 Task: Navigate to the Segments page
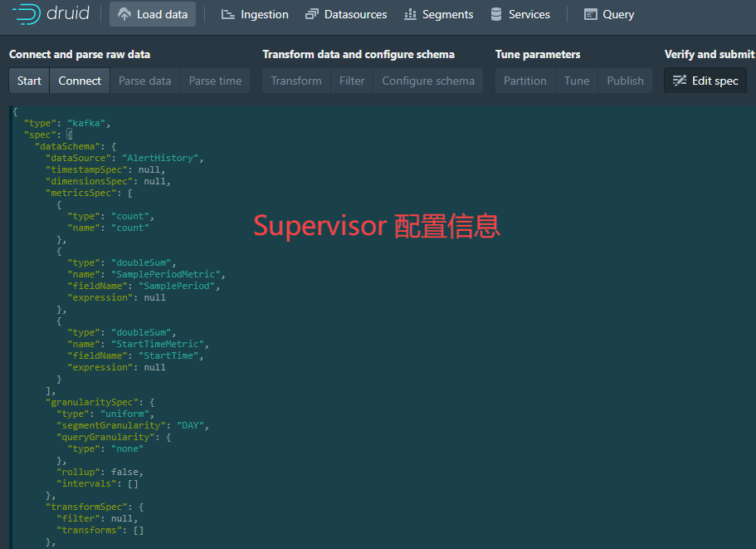439,14
